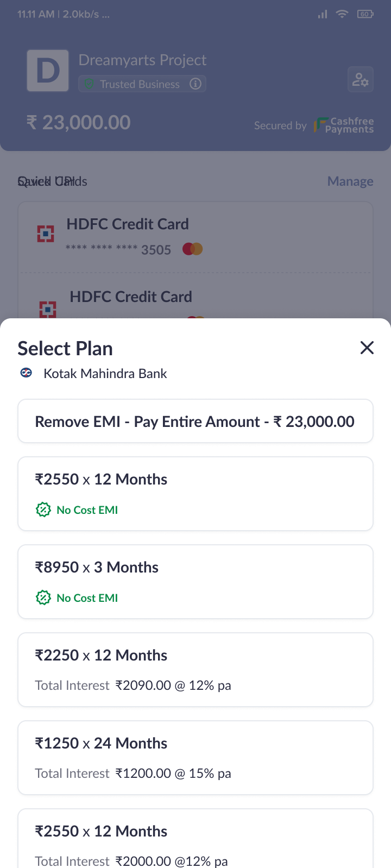The width and height of the screenshot is (391, 868).
Task: Click the No Cost EMI badge for 12 Months
Action: pyautogui.click(x=77, y=510)
